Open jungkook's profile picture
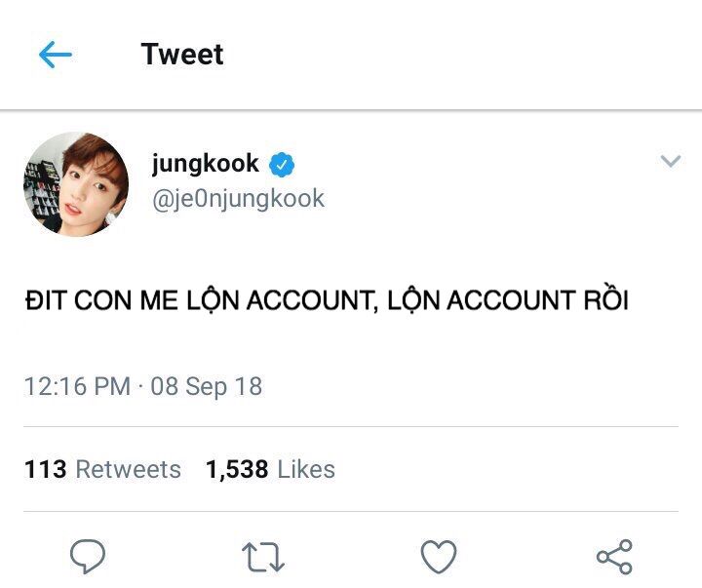This screenshot has height=588, width=702. click(x=76, y=185)
